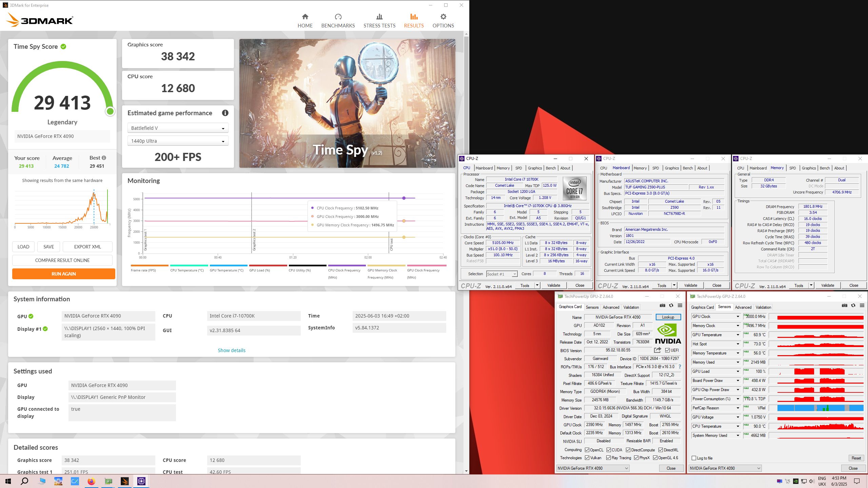Click CPU Temperature teal legend bar

[x=189, y=265]
